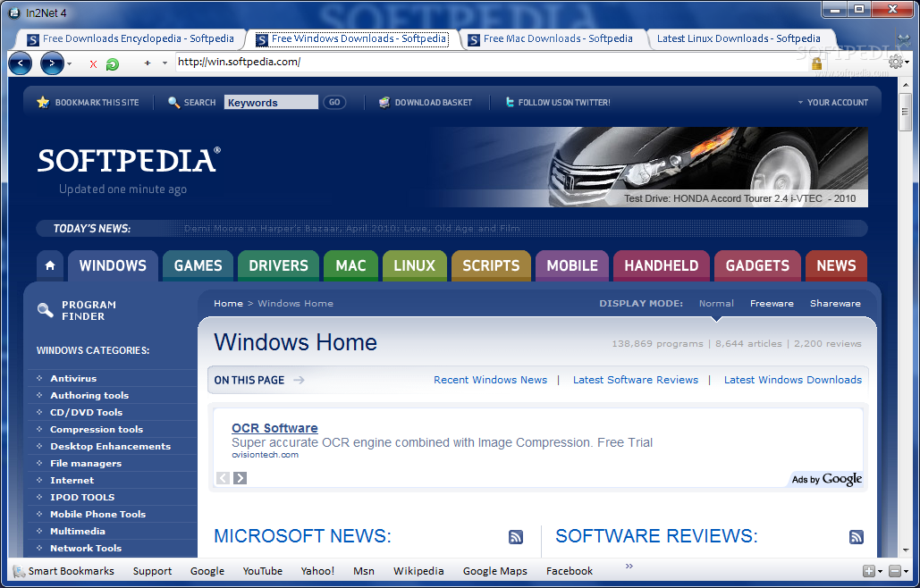This screenshot has width=920, height=588.
Task: Open the YouTube bookmark
Action: [262, 571]
